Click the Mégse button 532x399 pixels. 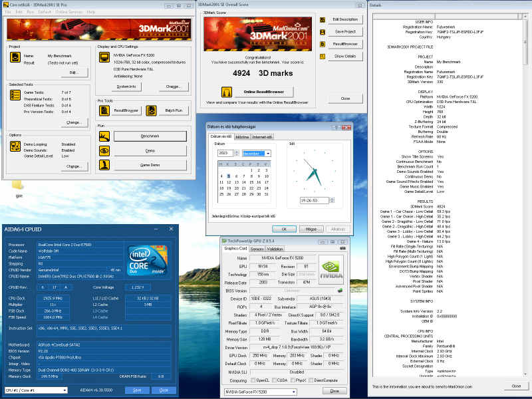pyautogui.click(x=311, y=229)
